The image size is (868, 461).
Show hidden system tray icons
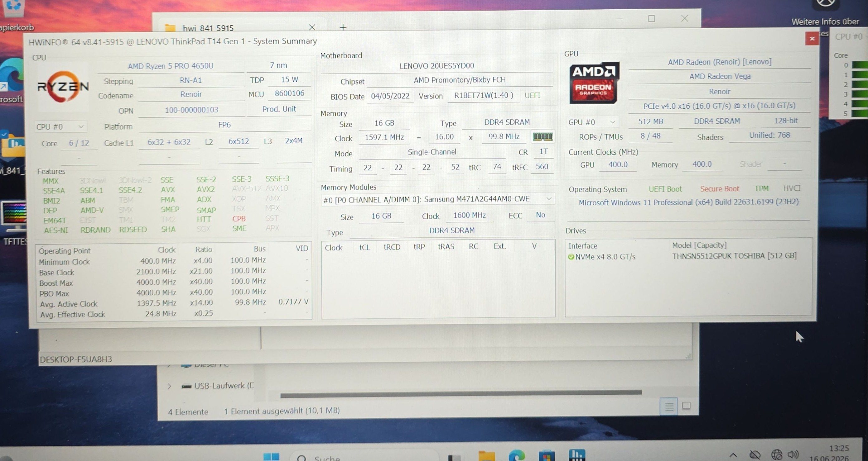point(733,455)
